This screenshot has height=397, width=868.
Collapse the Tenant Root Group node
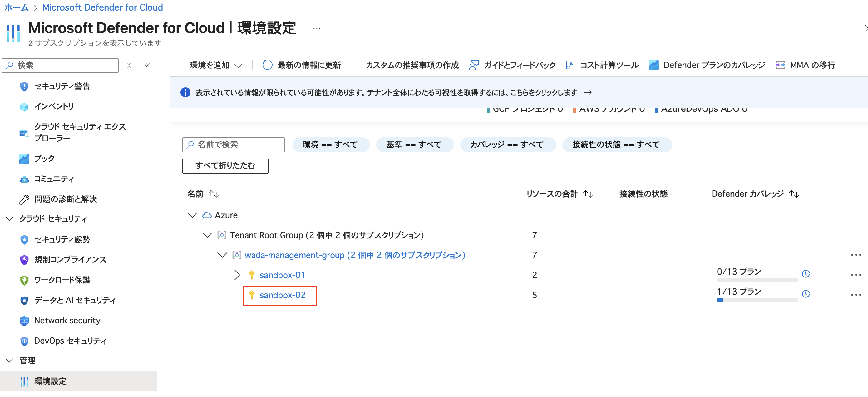coord(207,235)
